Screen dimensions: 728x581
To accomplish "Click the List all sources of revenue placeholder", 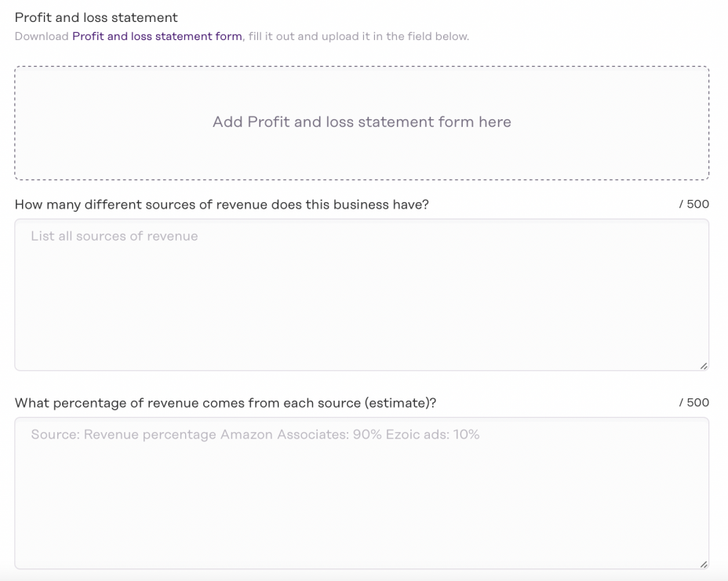I will pos(113,236).
